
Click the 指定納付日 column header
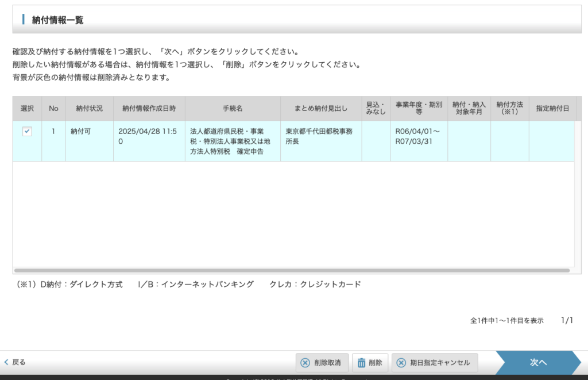coord(552,108)
